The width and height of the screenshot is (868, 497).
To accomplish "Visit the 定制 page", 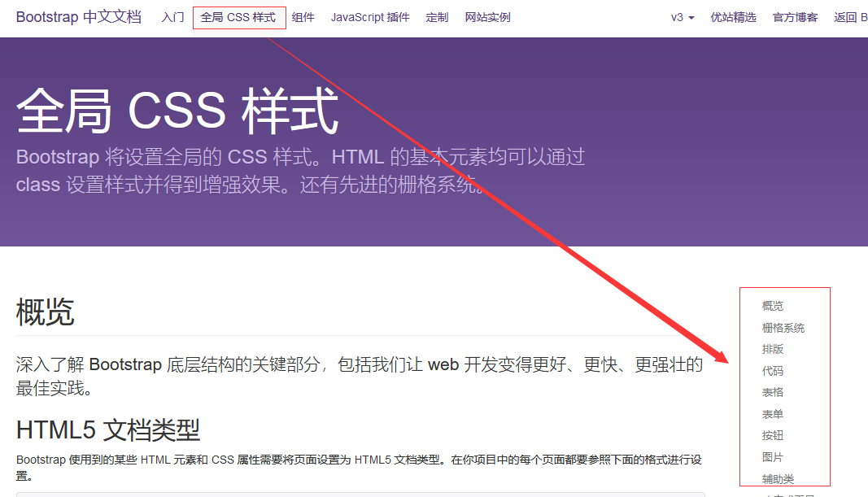I will click(x=437, y=17).
